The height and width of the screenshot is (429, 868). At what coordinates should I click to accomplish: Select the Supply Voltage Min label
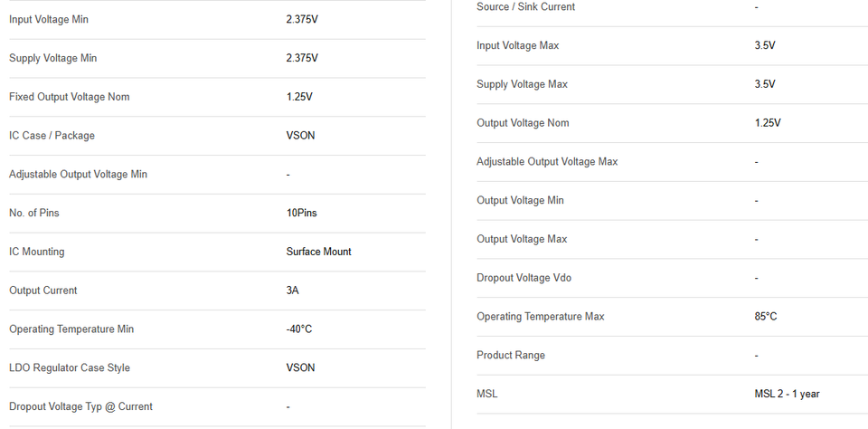click(52, 58)
